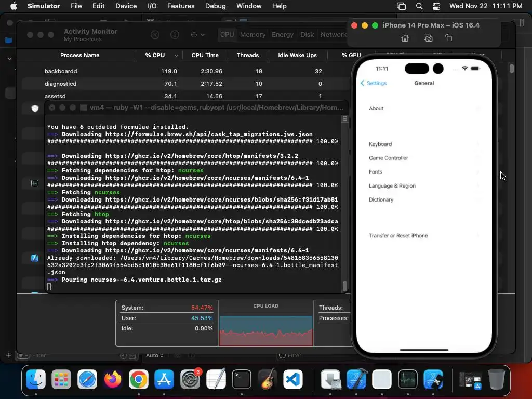Sort by the % GPU column
This screenshot has width=532, height=399.
[351, 55]
